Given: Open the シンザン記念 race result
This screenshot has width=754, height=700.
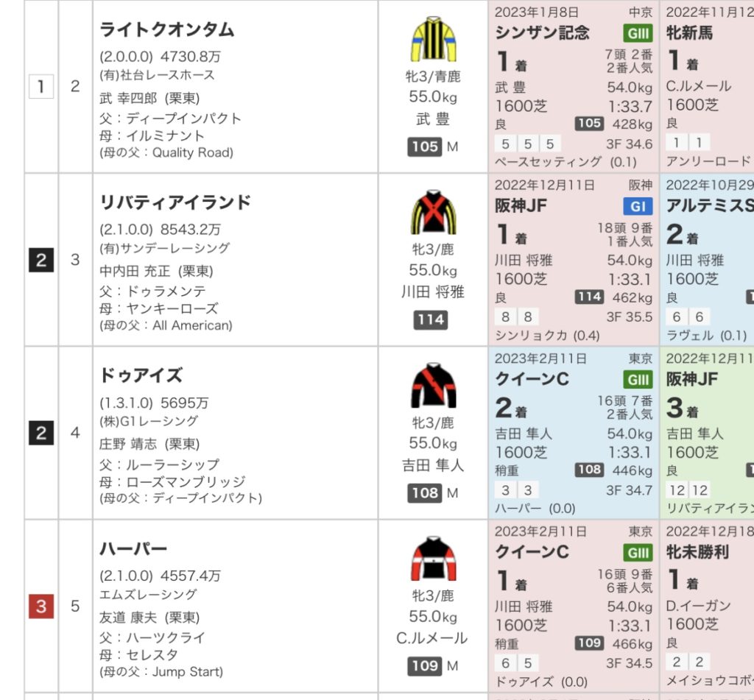Looking at the screenshot, I should [x=542, y=33].
